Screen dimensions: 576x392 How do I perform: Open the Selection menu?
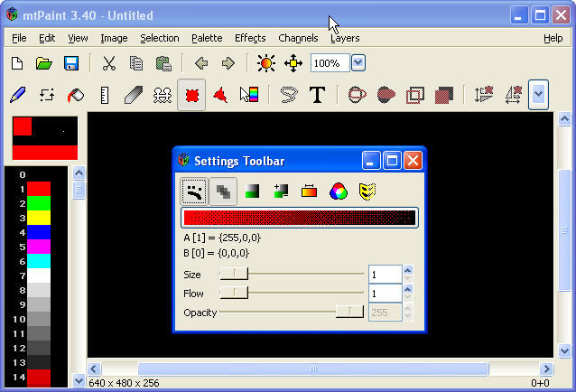[x=160, y=38]
